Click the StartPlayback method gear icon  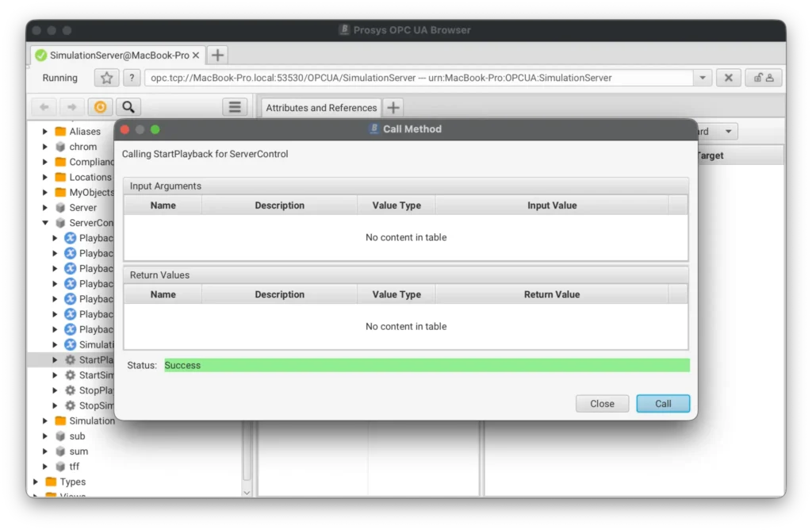coord(70,359)
